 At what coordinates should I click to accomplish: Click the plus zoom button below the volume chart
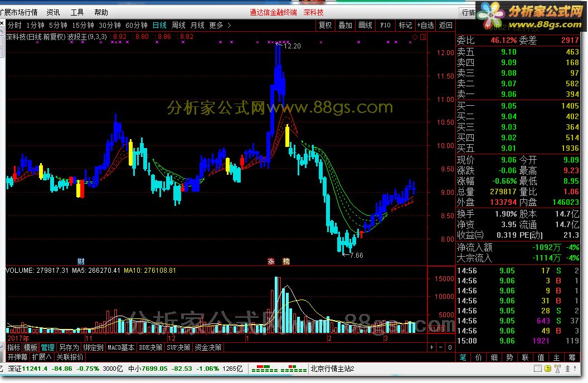pos(431,347)
